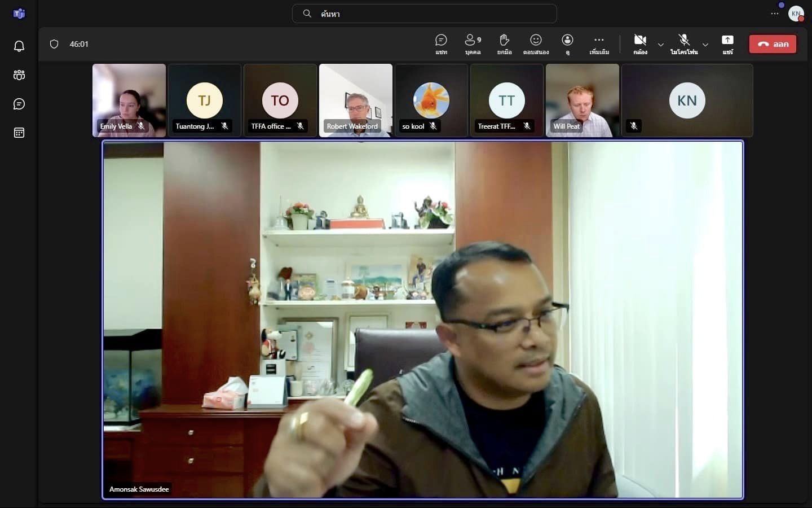Click the search box at the top
This screenshot has height=508, width=812.
pyautogui.click(x=424, y=14)
